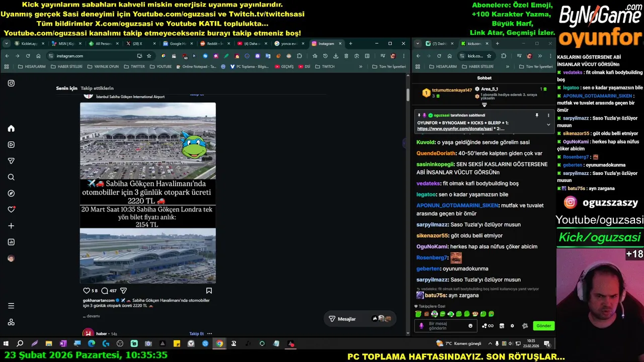Viewport: 644px width, 362px height.
Task: Expand pinned message chevron in Kick chat
Action: point(548,125)
